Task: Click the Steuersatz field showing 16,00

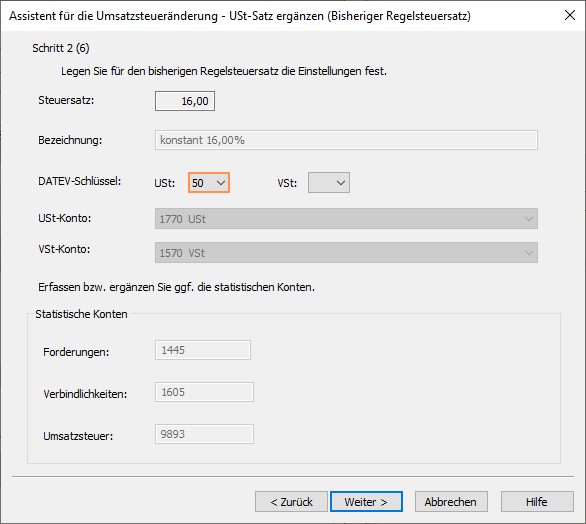Action: (x=185, y=101)
